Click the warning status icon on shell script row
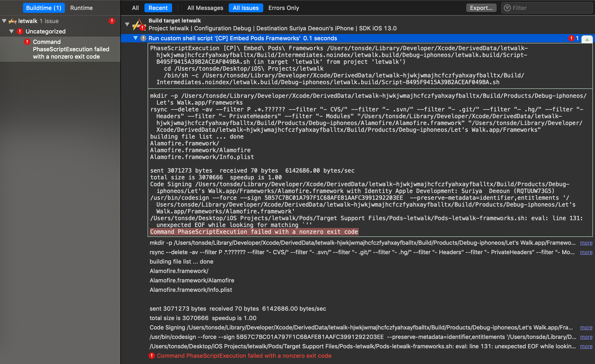This screenshot has height=364, width=595. 143,38
